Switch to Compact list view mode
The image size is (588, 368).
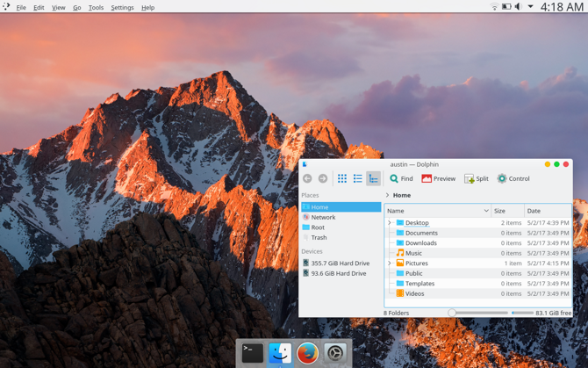[x=358, y=178]
